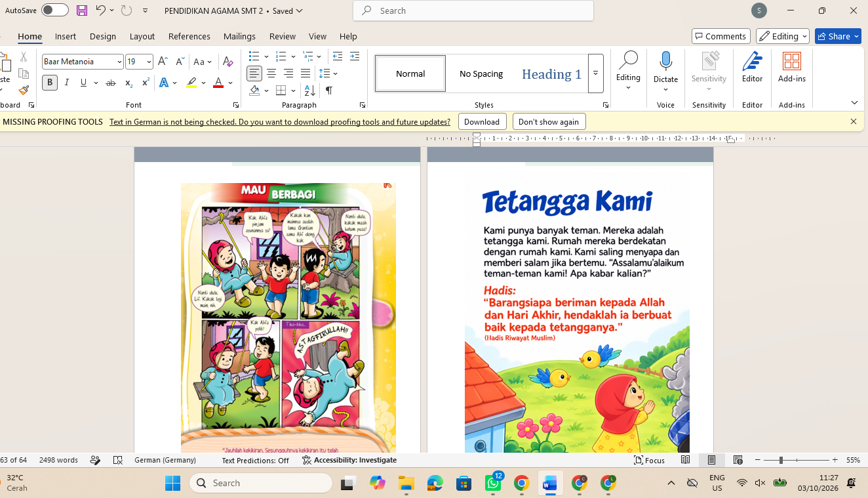Viewport: 868px width, 498px height.
Task: Switch to the Layout tab
Action: [x=142, y=36]
